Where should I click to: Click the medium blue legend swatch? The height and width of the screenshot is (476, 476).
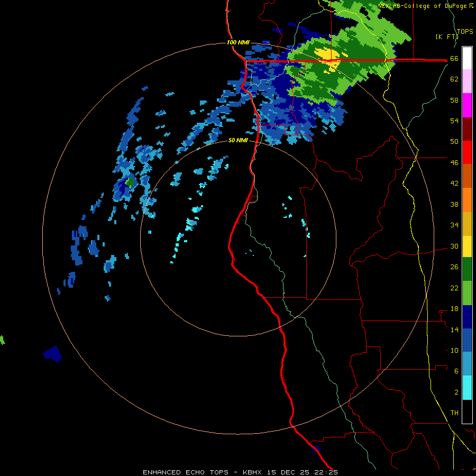click(467, 340)
